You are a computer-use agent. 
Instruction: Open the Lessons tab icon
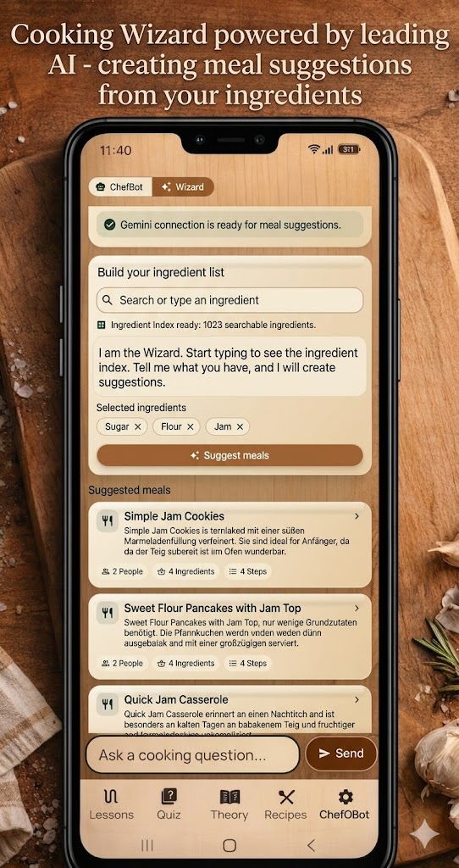tap(111, 797)
